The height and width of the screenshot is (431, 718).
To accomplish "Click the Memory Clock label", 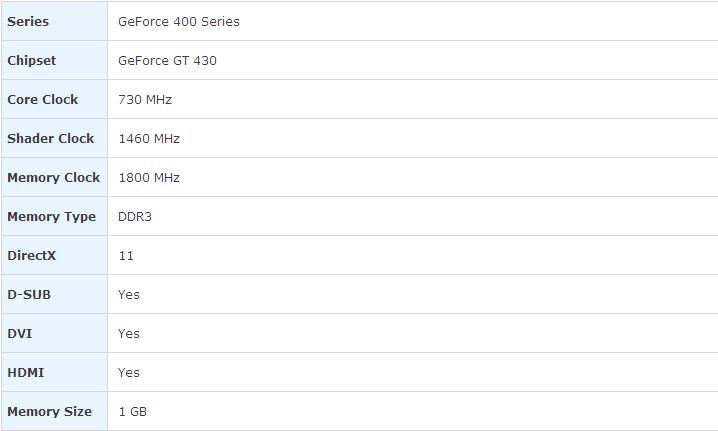I will click(54, 177).
